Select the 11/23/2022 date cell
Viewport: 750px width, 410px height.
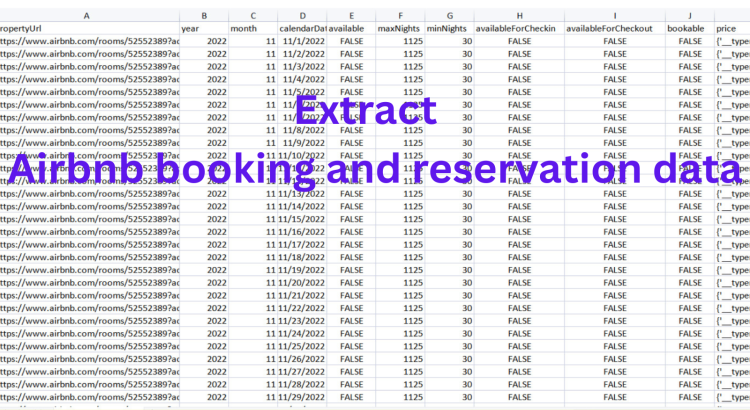pyautogui.click(x=302, y=321)
